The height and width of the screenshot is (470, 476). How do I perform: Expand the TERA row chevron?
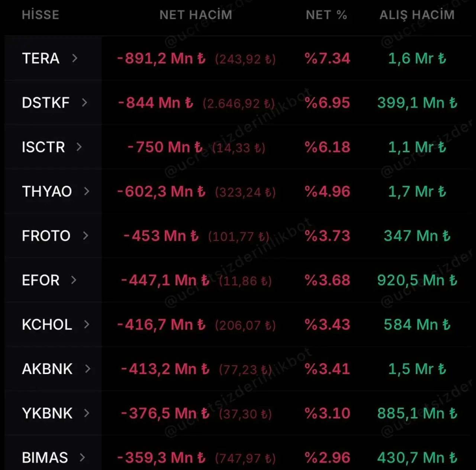pos(75,58)
